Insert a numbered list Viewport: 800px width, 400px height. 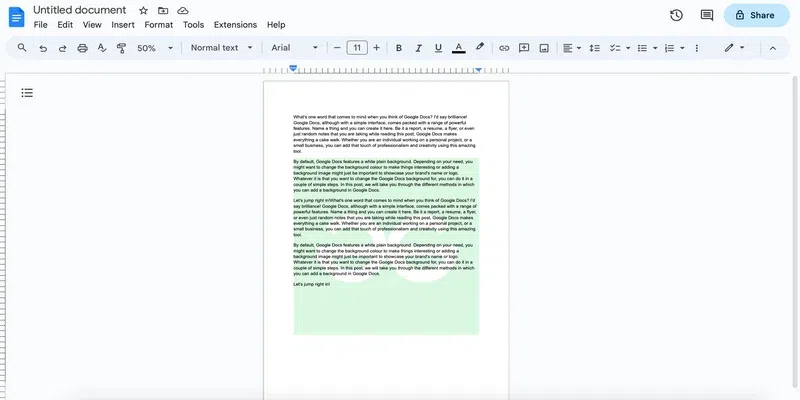click(x=669, y=48)
